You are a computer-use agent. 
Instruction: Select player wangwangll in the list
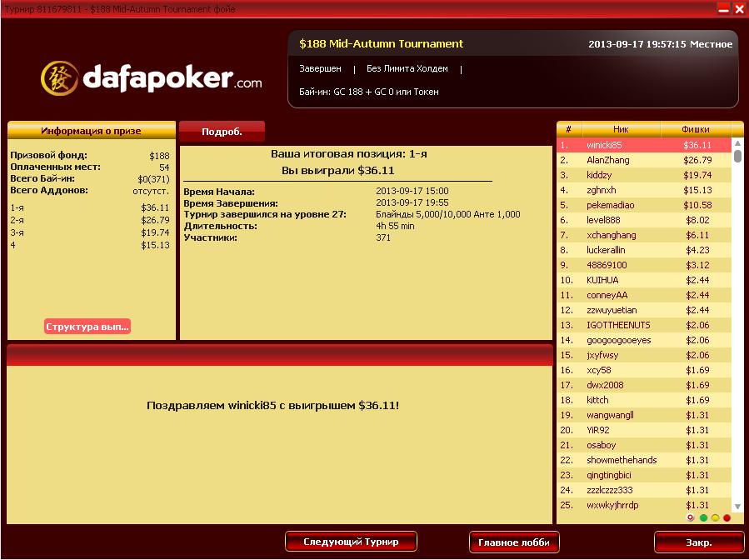pyautogui.click(x=644, y=415)
